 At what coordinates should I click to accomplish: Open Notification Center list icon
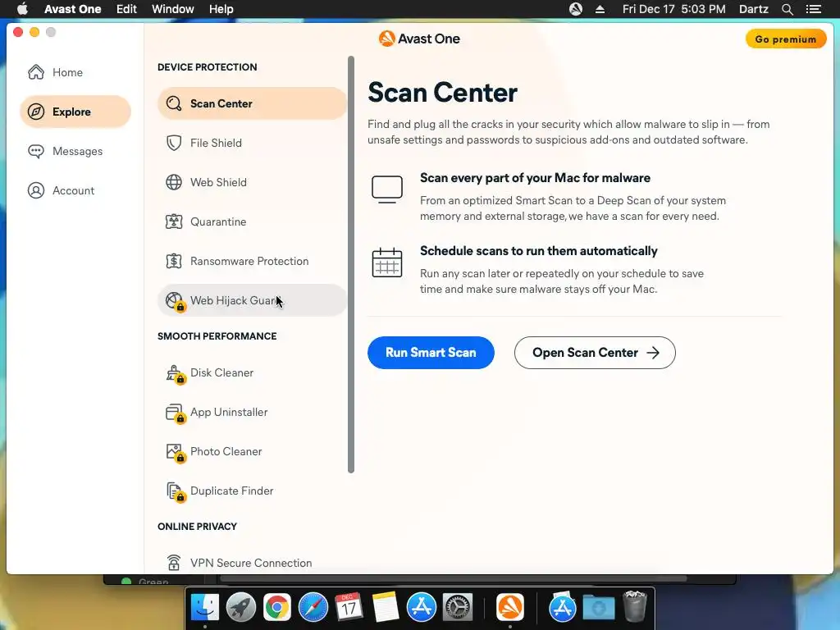tap(813, 9)
